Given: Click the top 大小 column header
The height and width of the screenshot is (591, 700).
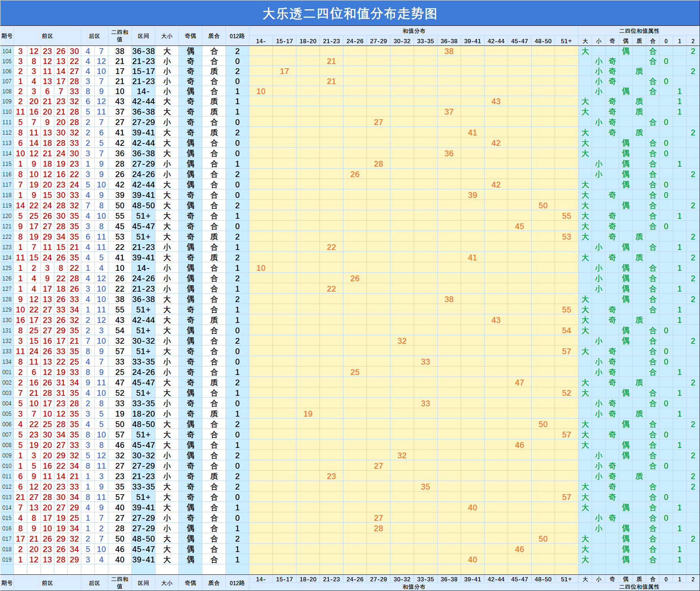Looking at the screenshot, I should click(x=167, y=36).
